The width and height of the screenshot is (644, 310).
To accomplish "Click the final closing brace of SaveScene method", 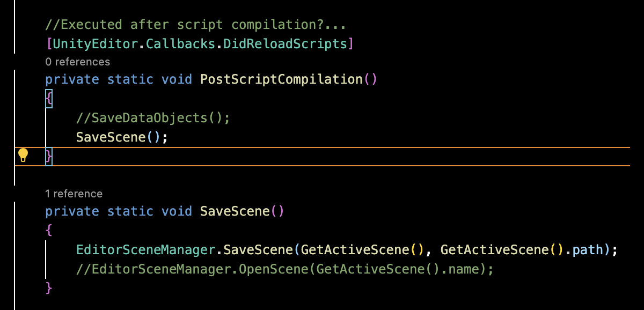I will pyautogui.click(x=49, y=289).
